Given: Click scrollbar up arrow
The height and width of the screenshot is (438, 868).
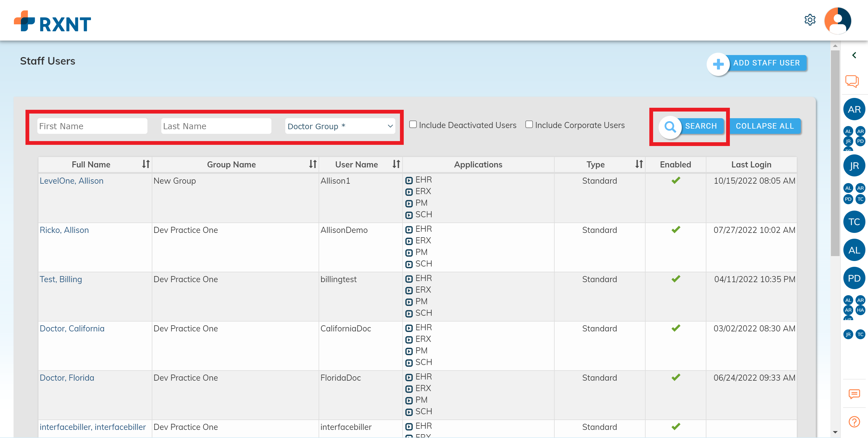Looking at the screenshot, I should (x=835, y=45).
